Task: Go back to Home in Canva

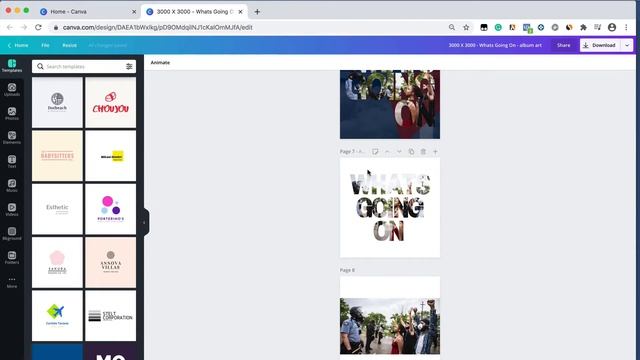Action: pyautogui.click(x=18, y=45)
